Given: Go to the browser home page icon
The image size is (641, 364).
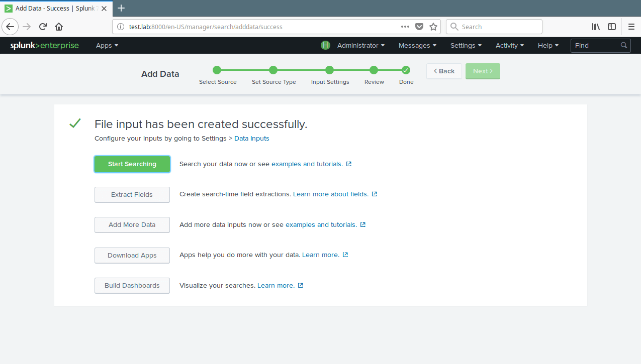Looking at the screenshot, I should pyautogui.click(x=59, y=27).
